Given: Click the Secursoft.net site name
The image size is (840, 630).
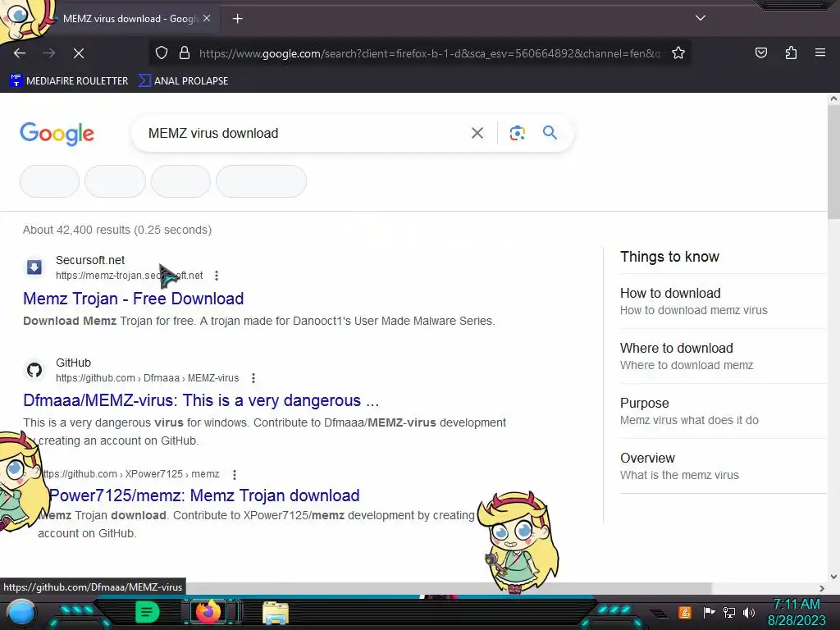Looking at the screenshot, I should (x=90, y=260).
